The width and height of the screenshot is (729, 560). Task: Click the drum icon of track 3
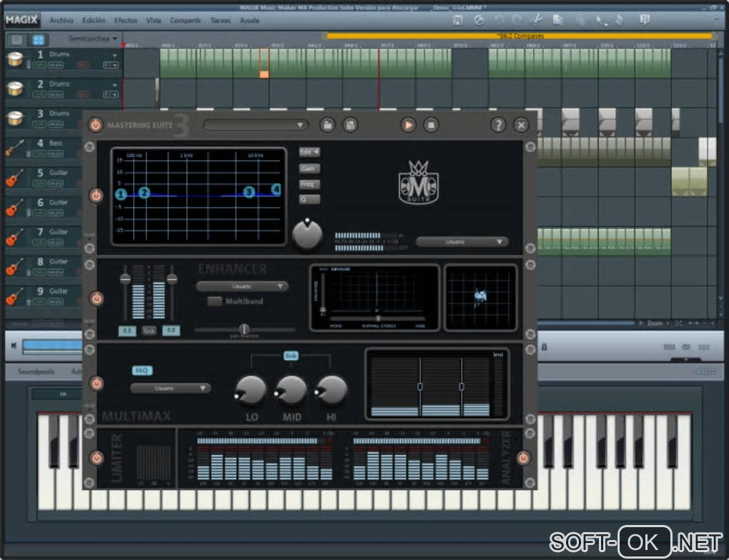(x=15, y=119)
